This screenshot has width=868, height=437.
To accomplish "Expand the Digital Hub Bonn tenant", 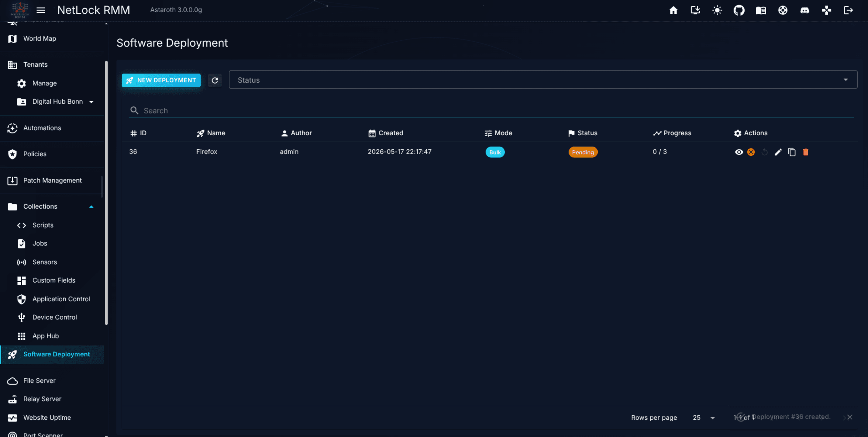I will 52,102.
